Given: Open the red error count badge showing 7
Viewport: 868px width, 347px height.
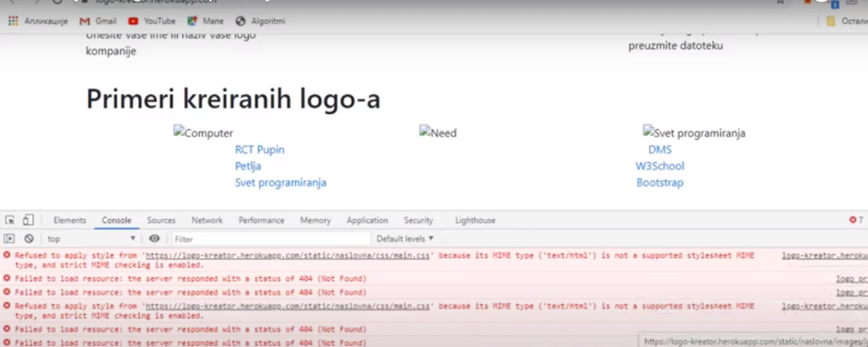Looking at the screenshot, I should pyautogui.click(x=856, y=220).
